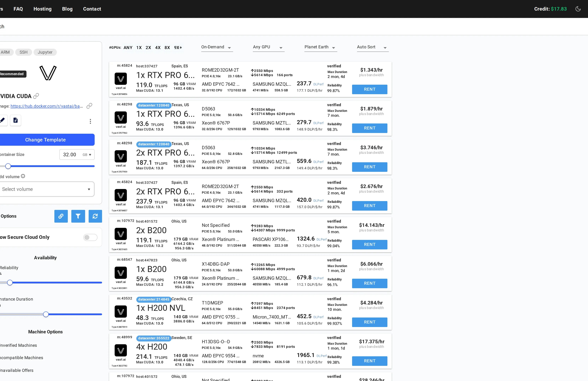Click the Credit $17.83 balance
The height and width of the screenshot is (381, 588).
pyautogui.click(x=550, y=9)
